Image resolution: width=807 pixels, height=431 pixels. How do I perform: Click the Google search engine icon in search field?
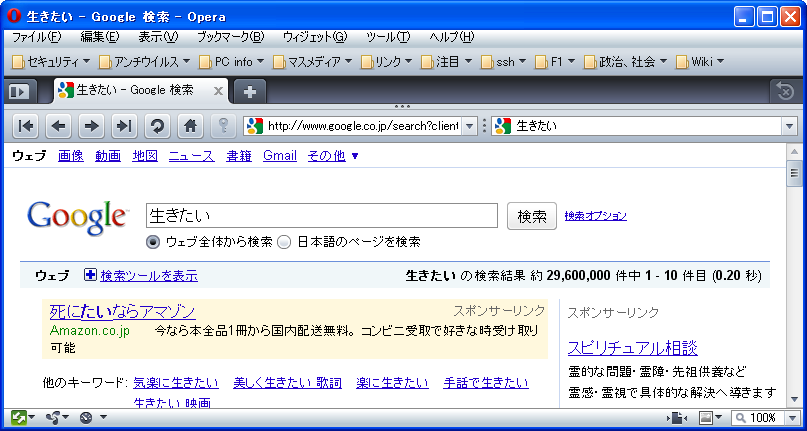pos(503,126)
